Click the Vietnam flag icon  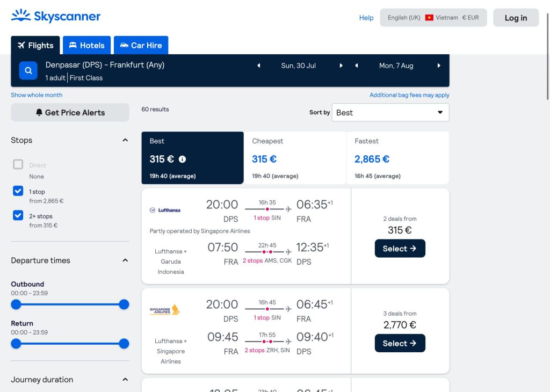[429, 18]
